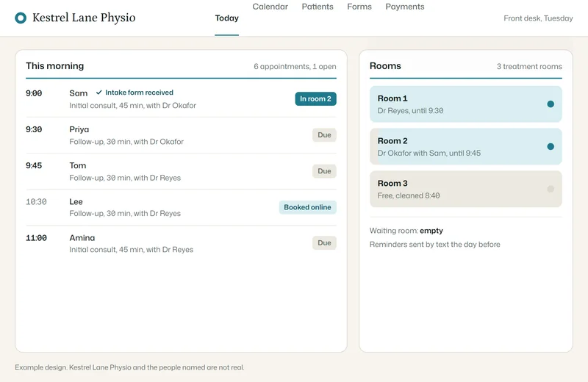Click the 9:30 time slot

[34, 129]
